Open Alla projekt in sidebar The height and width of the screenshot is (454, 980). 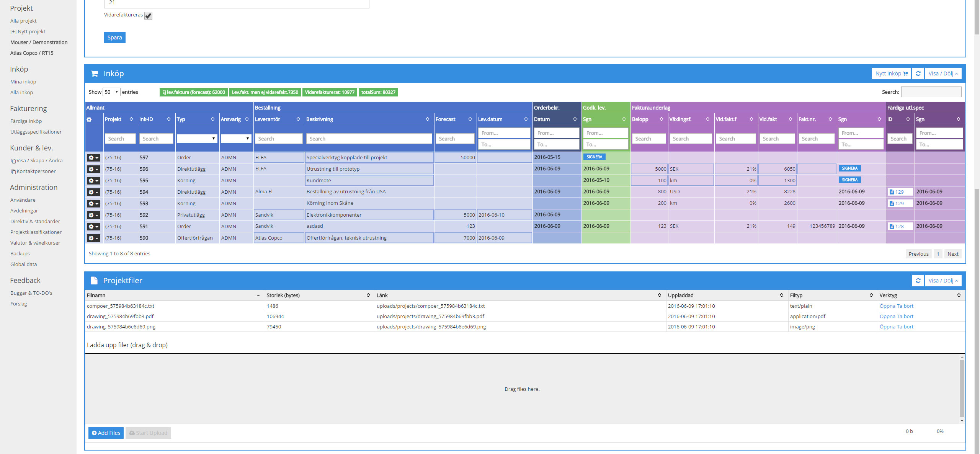(23, 21)
